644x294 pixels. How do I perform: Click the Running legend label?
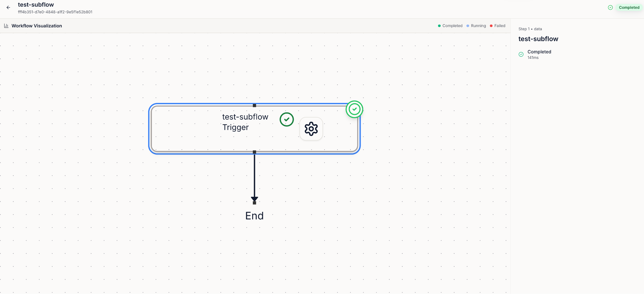point(479,26)
